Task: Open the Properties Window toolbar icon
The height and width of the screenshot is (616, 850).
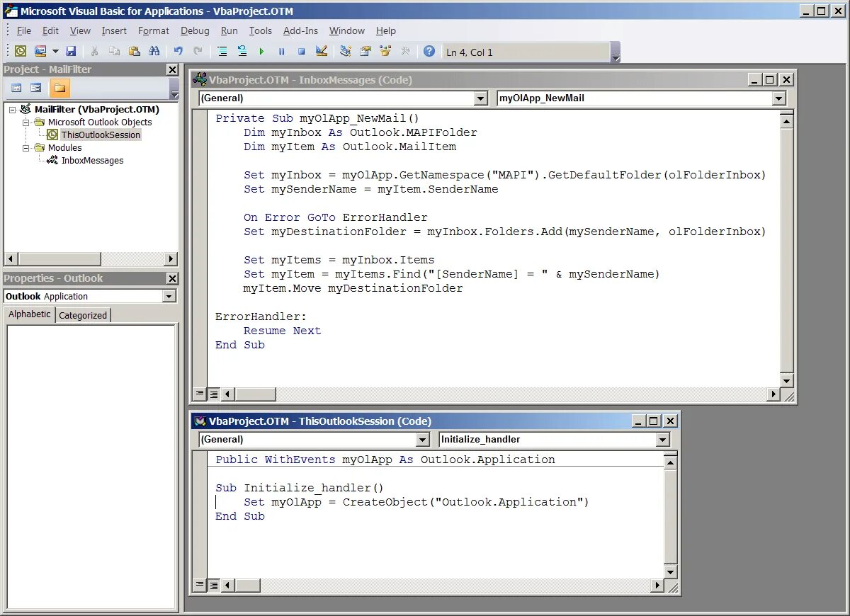Action: 365,51
